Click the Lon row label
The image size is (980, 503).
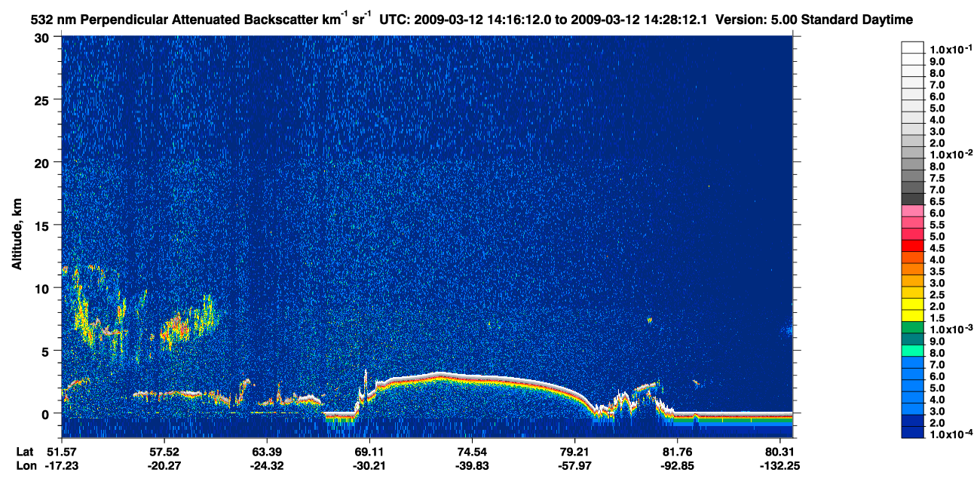(25, 465)
